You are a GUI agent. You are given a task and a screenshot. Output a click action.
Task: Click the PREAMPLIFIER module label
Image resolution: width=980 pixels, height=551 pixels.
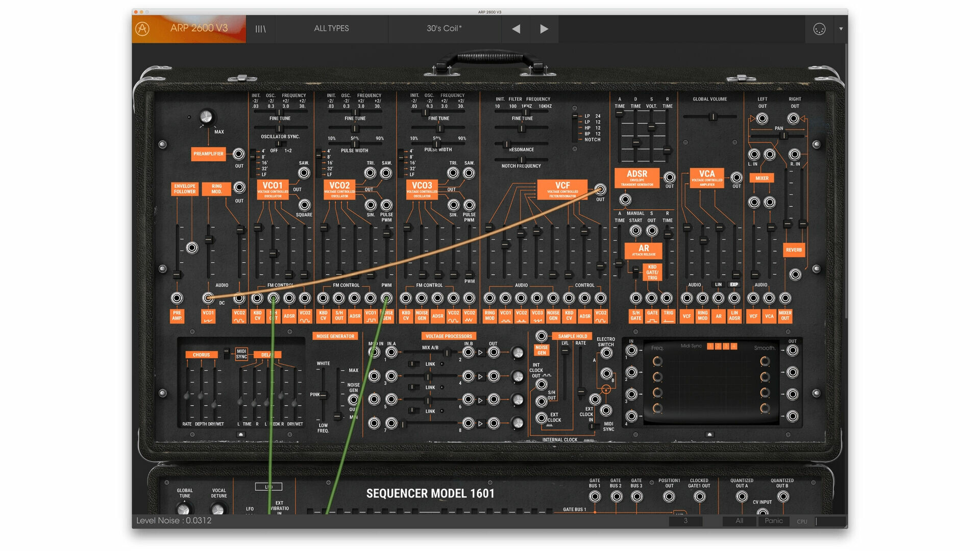pyautogui.click(x=208, y=154)
